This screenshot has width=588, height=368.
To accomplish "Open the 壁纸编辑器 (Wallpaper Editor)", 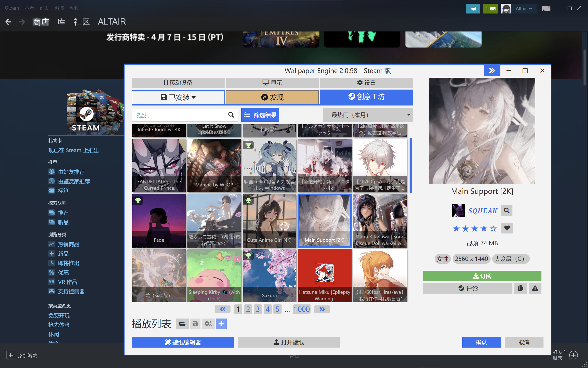I will pos(183,342).
